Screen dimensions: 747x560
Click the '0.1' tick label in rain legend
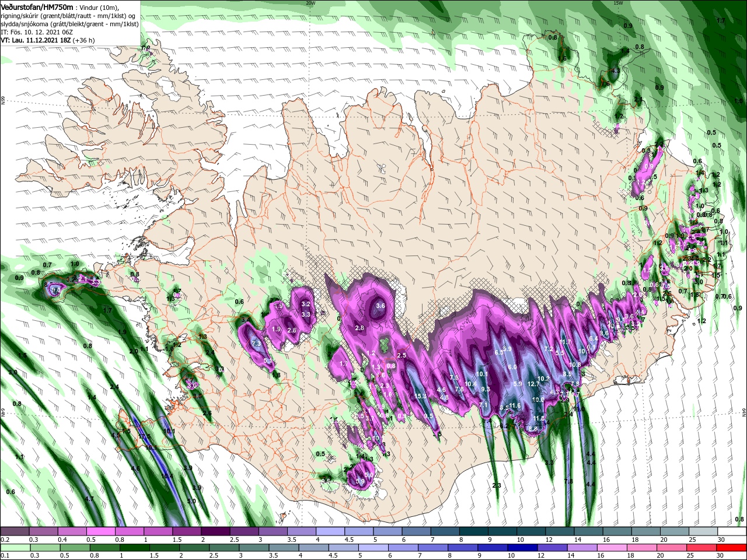5,556
